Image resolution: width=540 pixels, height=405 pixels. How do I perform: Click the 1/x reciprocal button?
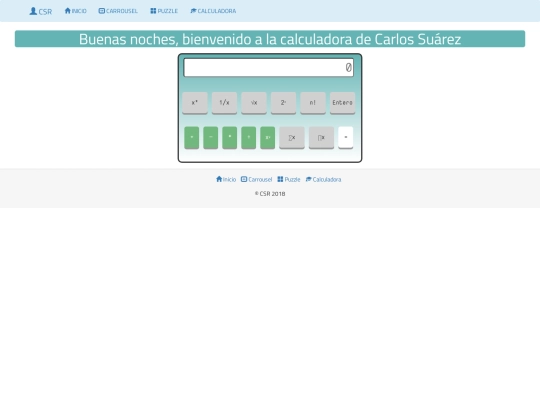click(224, 103)
